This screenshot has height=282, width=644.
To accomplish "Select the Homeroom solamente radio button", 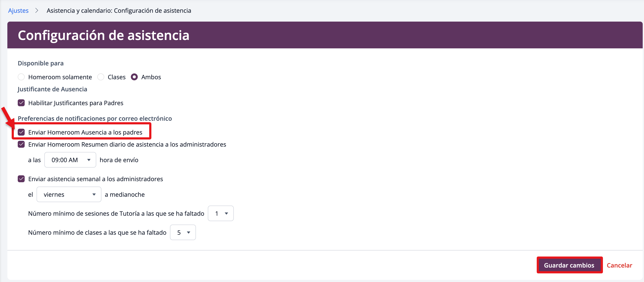I will pyautogui.click(x=21, y=77).
